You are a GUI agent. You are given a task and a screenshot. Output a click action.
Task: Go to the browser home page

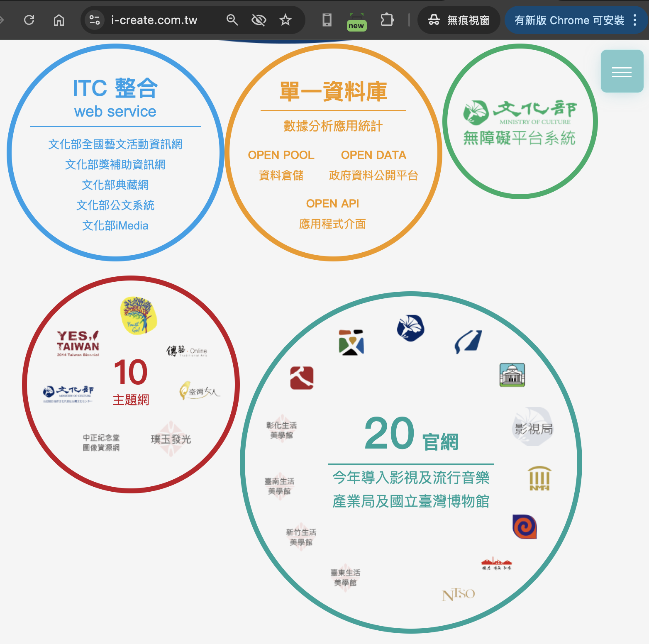pos(59,20)
